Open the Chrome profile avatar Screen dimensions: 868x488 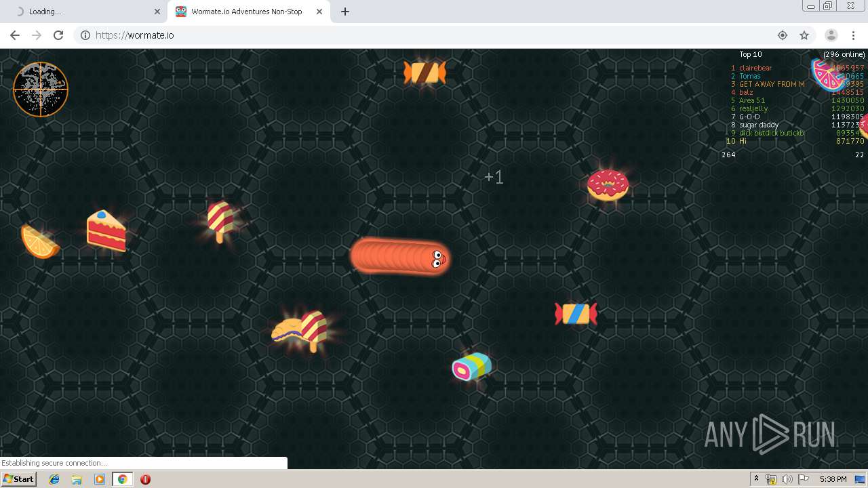click(x=831, y=35)
